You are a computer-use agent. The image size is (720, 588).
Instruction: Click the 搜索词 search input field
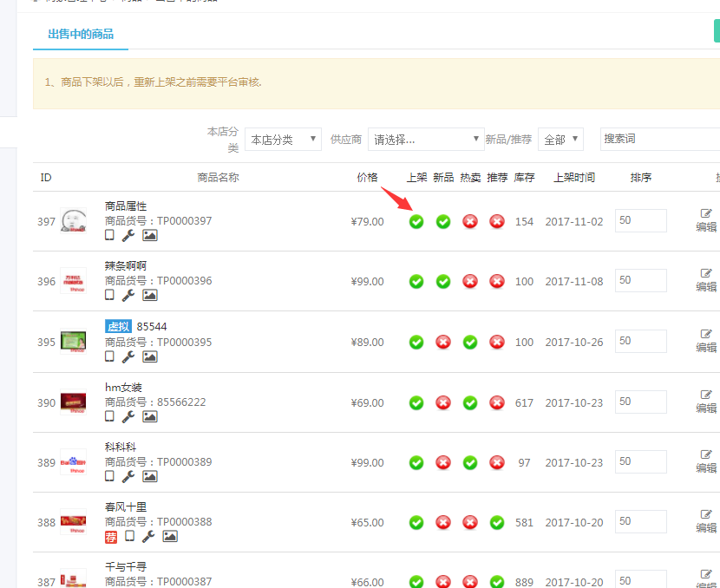coord(659,139)
